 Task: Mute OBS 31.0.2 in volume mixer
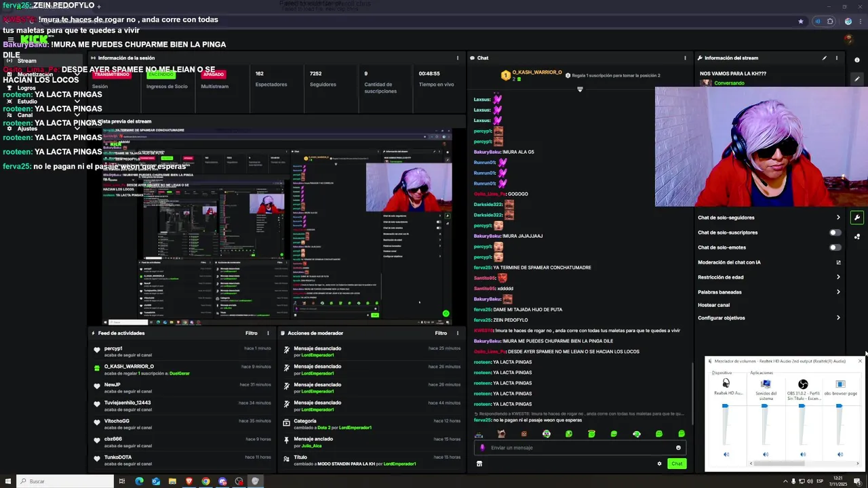[803, 454]
